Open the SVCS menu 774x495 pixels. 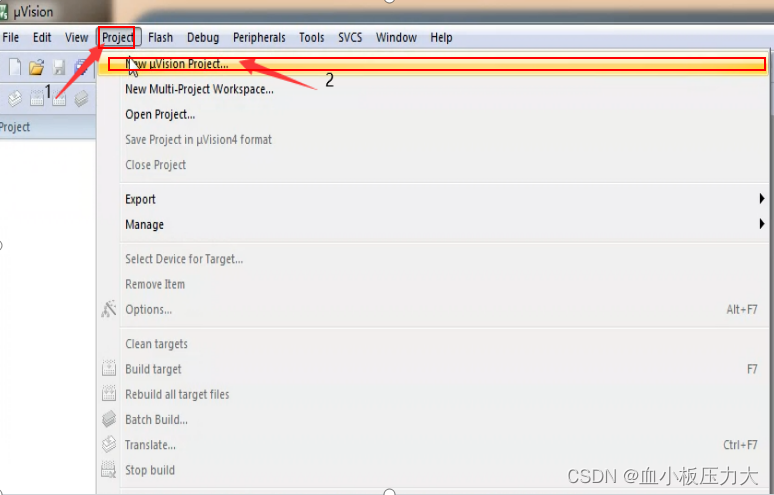(x=350, y=38)
